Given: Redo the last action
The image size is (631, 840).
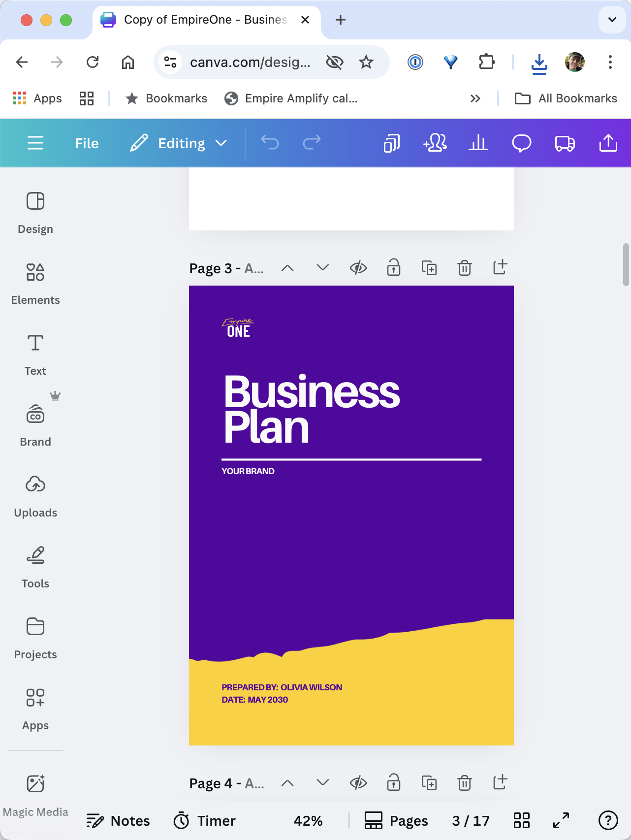Looking at the screenshot, I should (x=312, y=143).
